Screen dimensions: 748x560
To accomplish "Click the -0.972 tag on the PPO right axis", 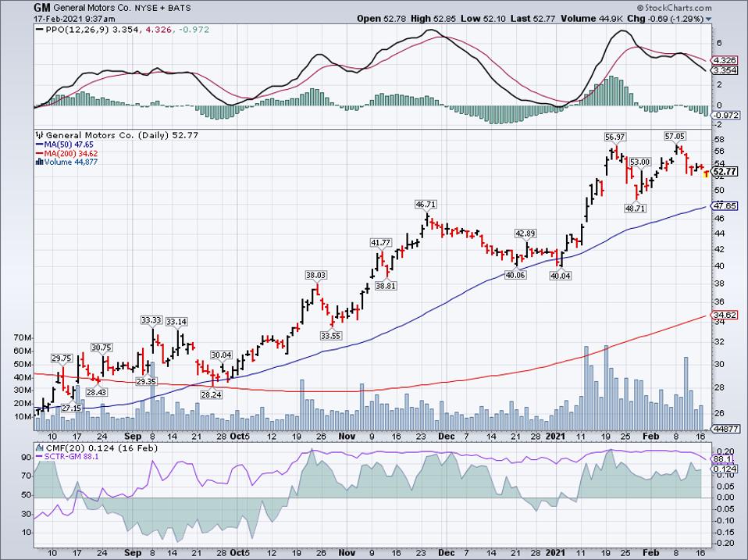I will click(726, 116).
